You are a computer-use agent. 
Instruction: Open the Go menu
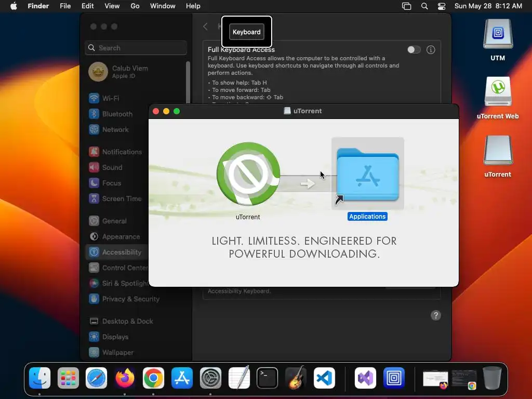pyautogui.click(x=135, y=6)
